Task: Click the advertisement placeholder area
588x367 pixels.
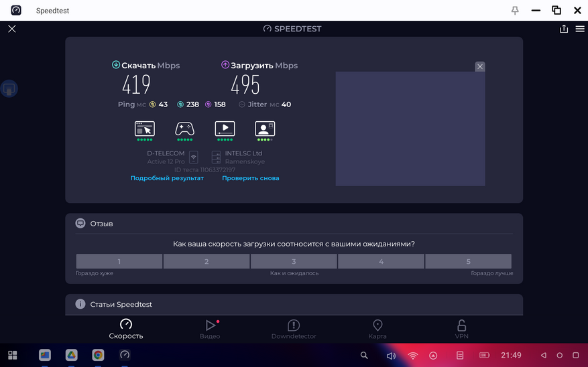Action: coord(410,129)
